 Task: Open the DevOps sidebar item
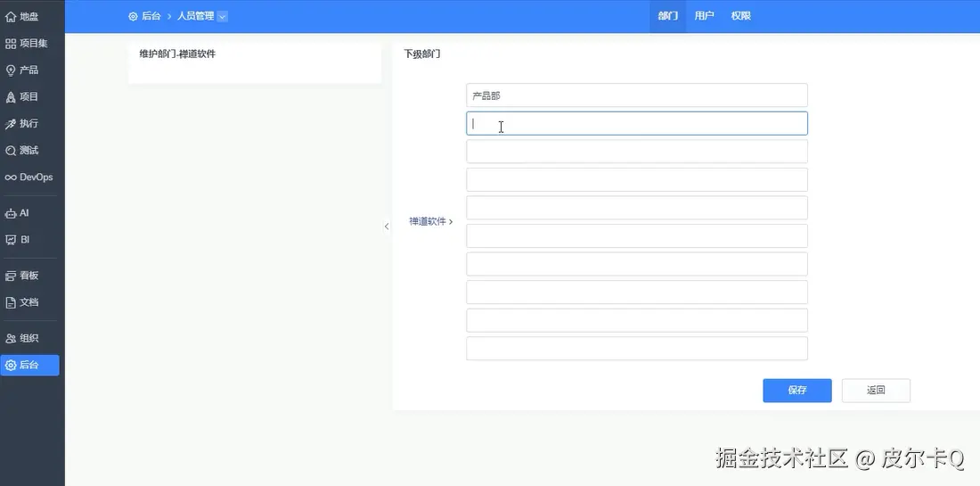pyautogui.click(x=30, y=177)
